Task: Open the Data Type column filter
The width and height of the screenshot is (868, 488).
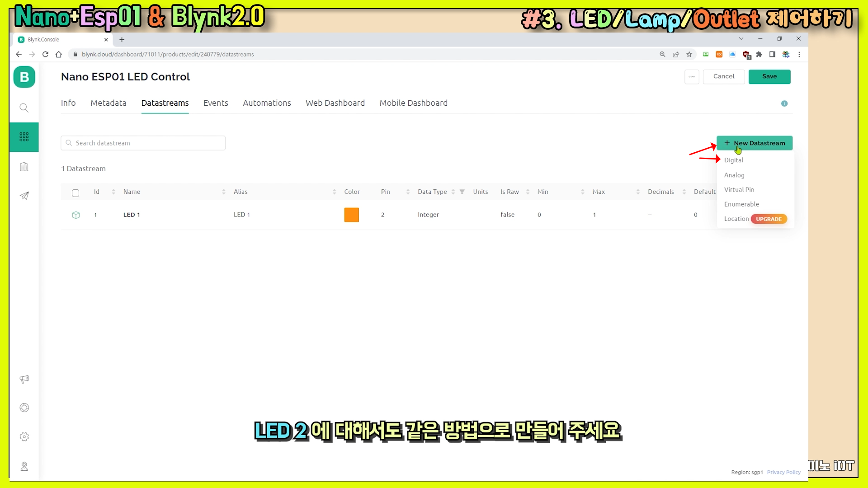Action: (462, 192)
